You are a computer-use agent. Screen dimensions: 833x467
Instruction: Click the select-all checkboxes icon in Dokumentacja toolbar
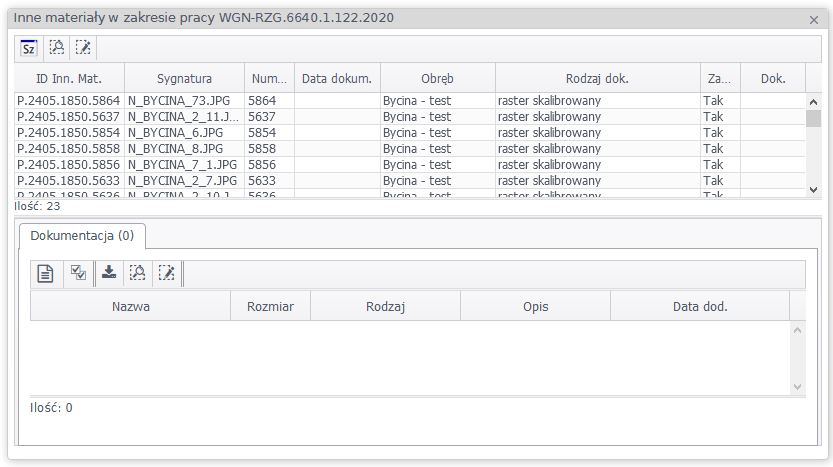(x=77, y=274)
